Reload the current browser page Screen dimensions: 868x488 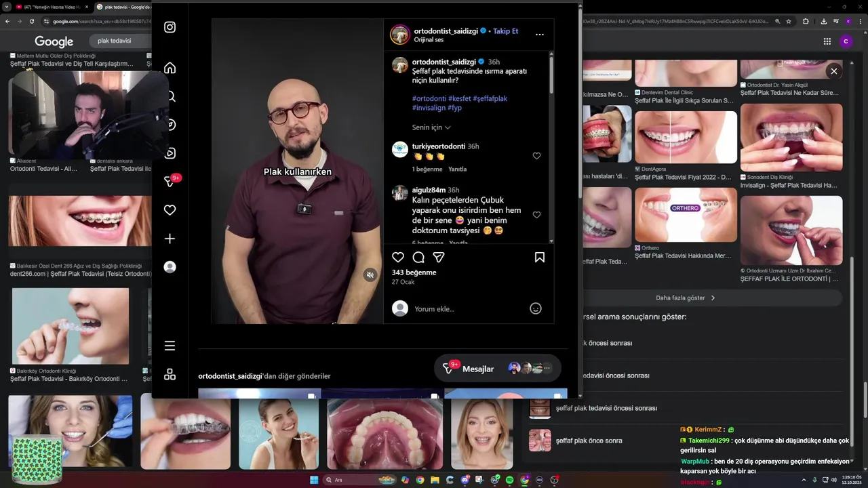coord(33,21)
